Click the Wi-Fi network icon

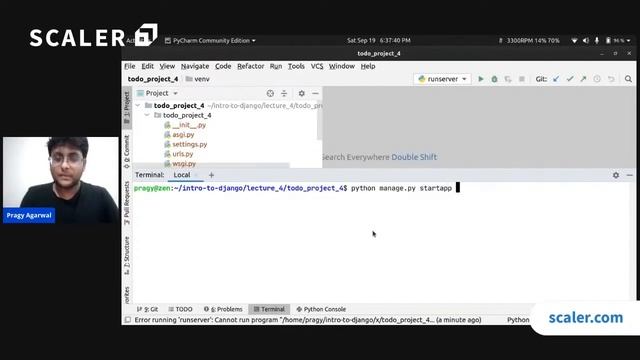(x=574, y=40)
